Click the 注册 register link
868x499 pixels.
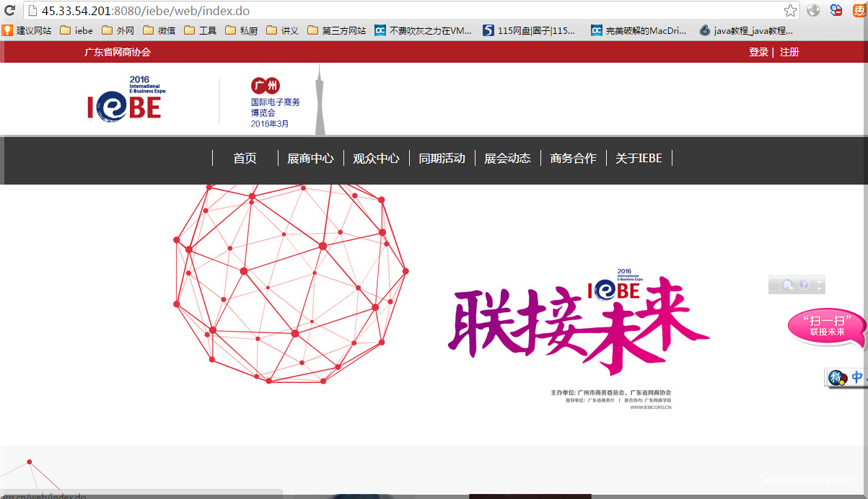[x=789, y=52]
